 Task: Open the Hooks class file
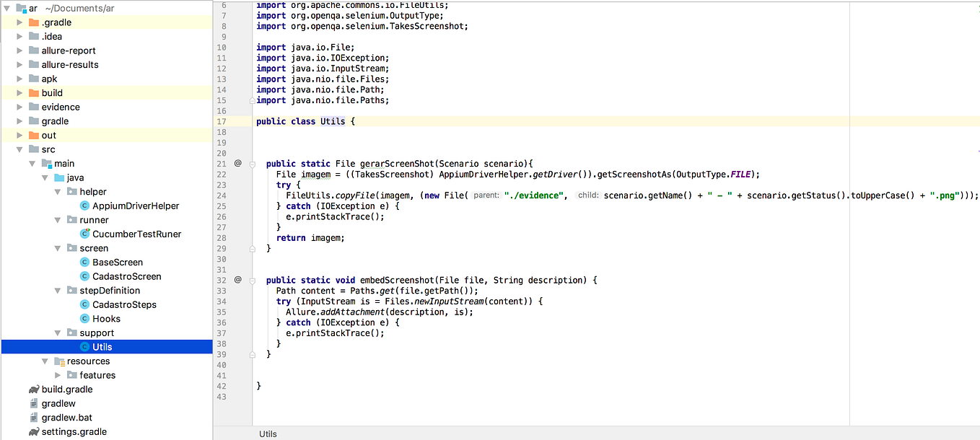click(106, 319)
